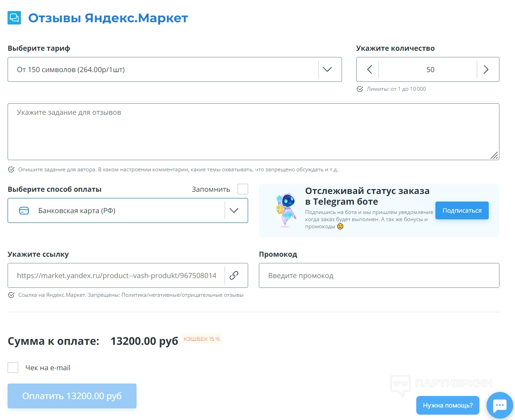
Task: Expand payment method list with the chevron
Action: [x=234, y=210]
